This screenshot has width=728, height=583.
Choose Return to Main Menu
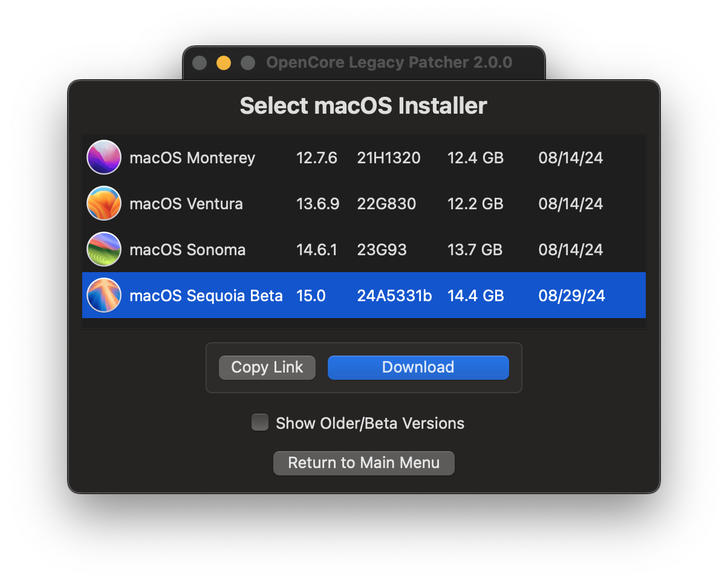[363, 463]
